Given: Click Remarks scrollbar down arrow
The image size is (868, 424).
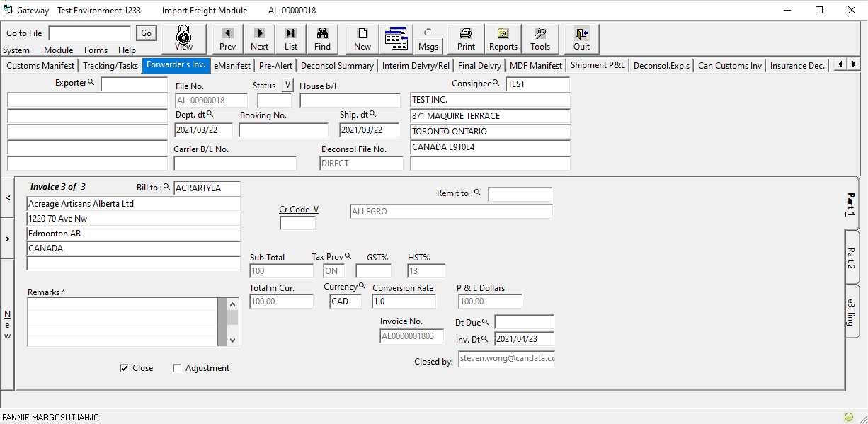Looking at the screenshot, I should [x=232, y=340].
